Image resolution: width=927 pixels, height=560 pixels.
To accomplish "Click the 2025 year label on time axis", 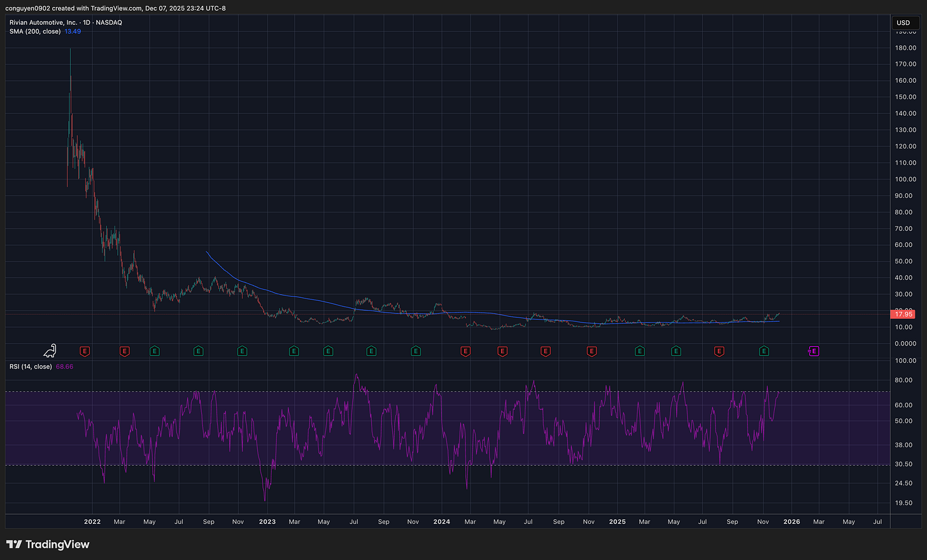I will click(x=617, y=522).
